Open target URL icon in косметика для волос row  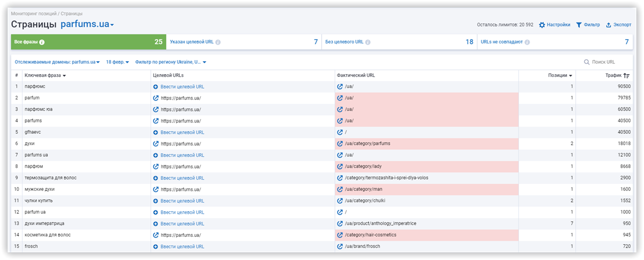[x=156, y=235]
